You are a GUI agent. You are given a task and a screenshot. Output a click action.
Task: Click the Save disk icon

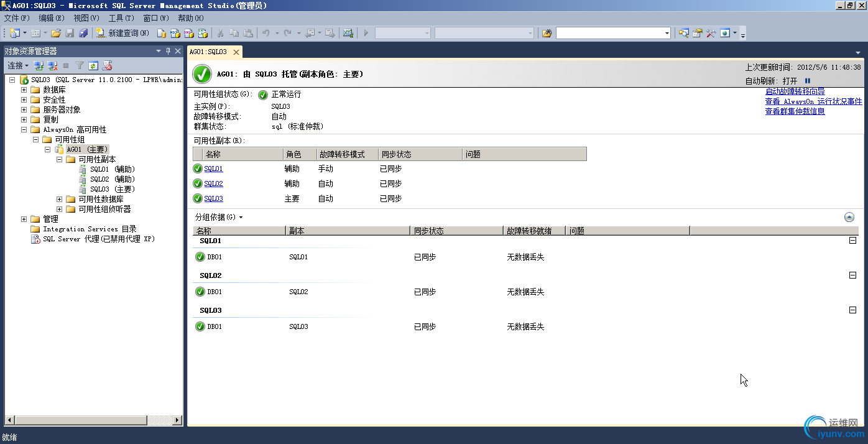[x=70, y=33]
